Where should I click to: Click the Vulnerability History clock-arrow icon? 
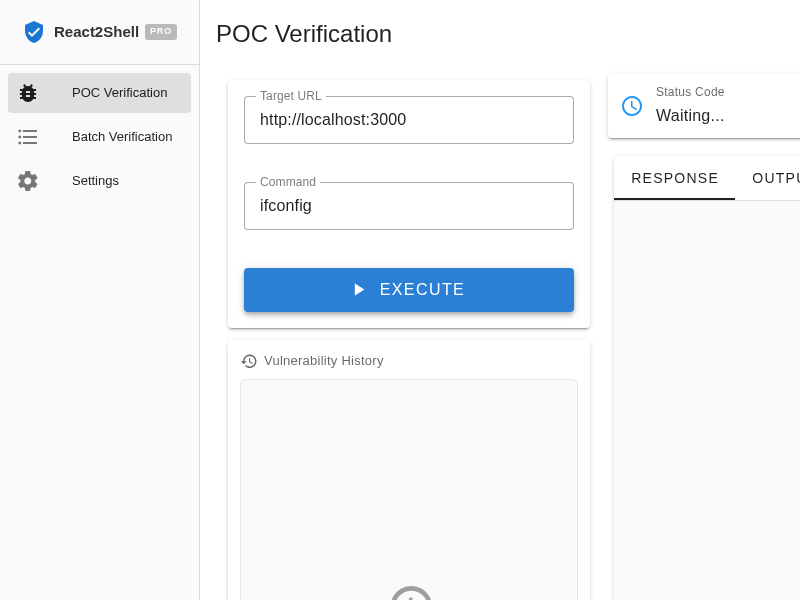pos(249,361)
